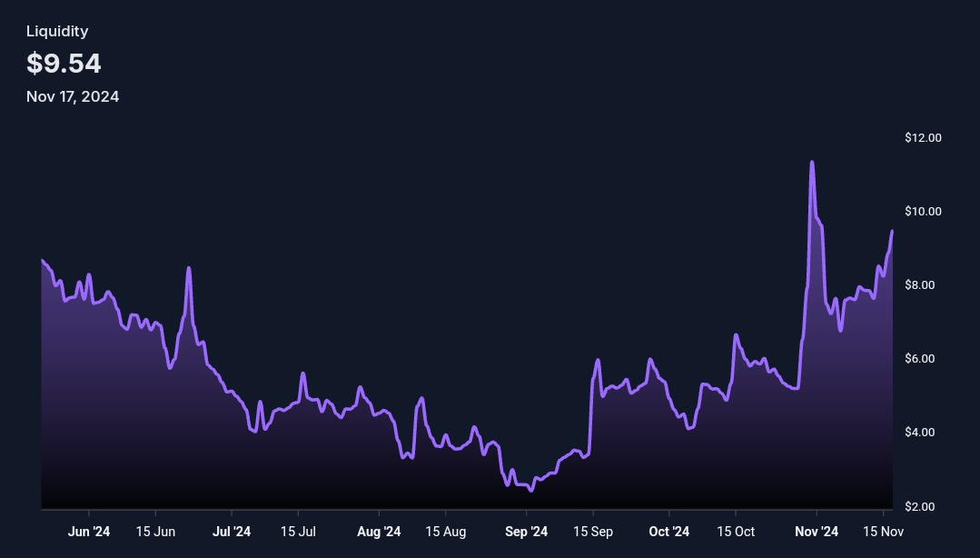Click the 15 Nov x-axis label
Viewport: 980px width, 558px height.
coord(883,532)
